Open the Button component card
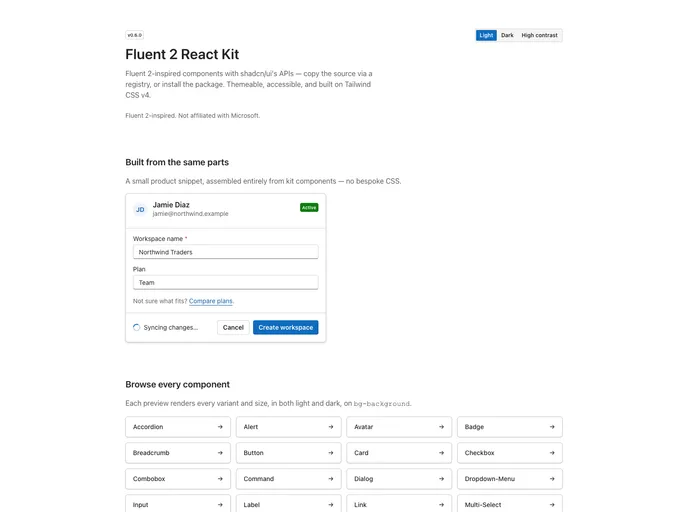 pyautogui.click(x=288, y=453)
